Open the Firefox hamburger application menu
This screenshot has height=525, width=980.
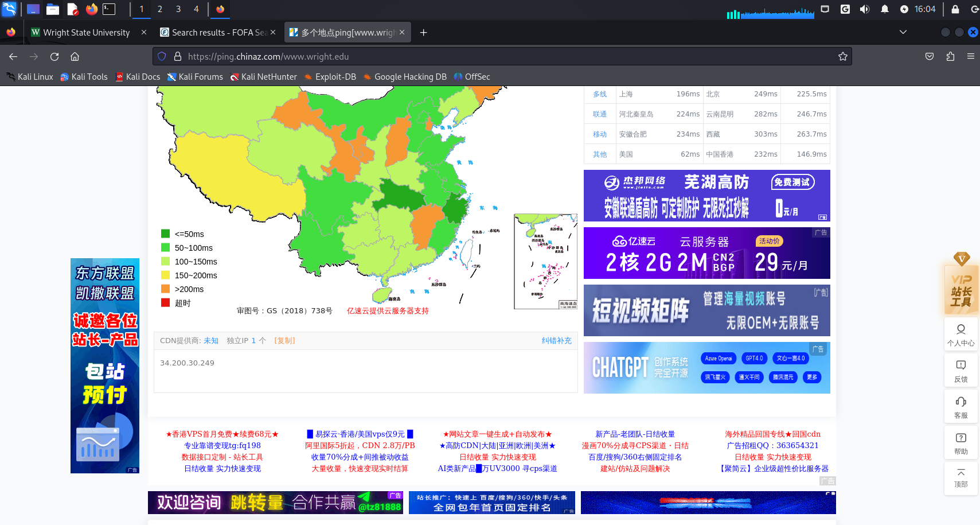click(x=970, y=56)
